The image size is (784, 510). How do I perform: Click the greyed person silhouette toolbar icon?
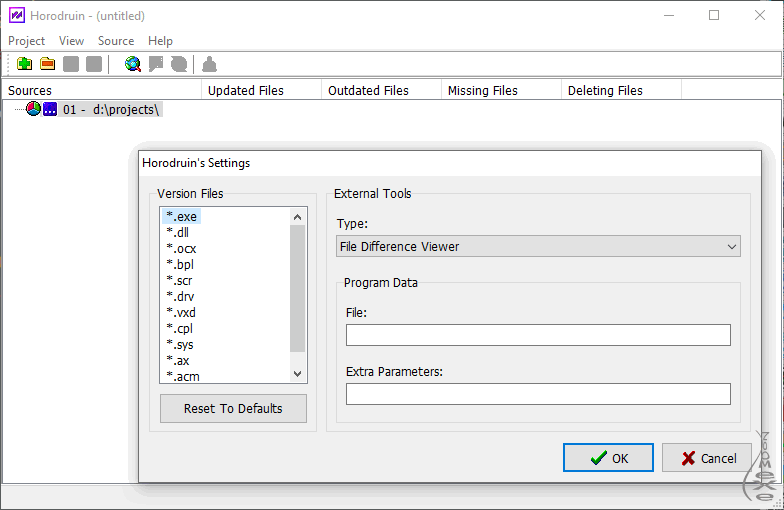209,64
